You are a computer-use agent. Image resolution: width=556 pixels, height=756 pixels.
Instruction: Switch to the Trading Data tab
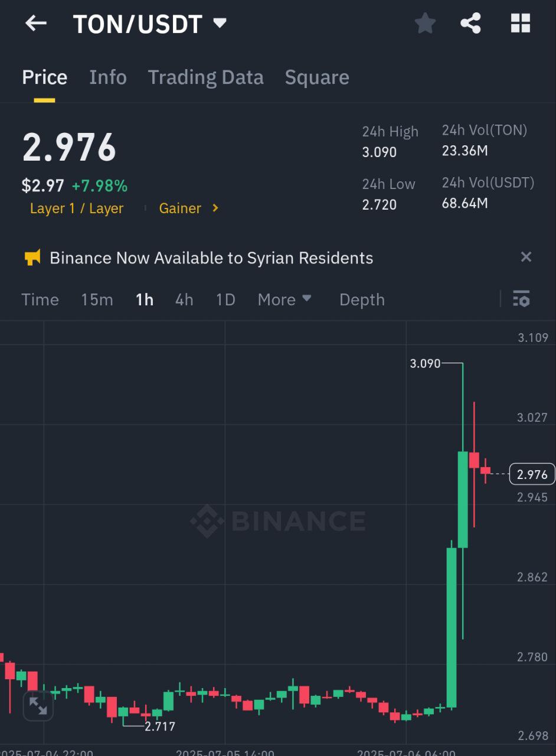(205, 77)
